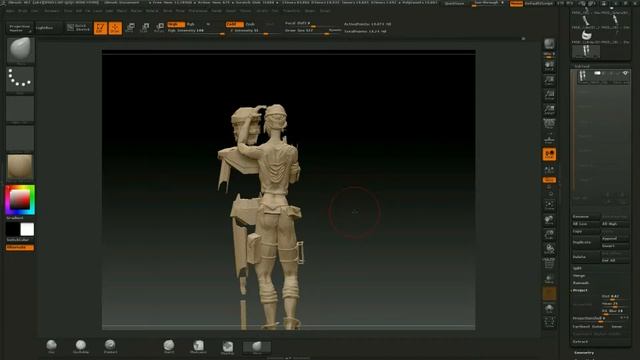This screenshot has height=360, width=640.
Task: Click the right shelf Rotate view icon
Action: [549, 249]
